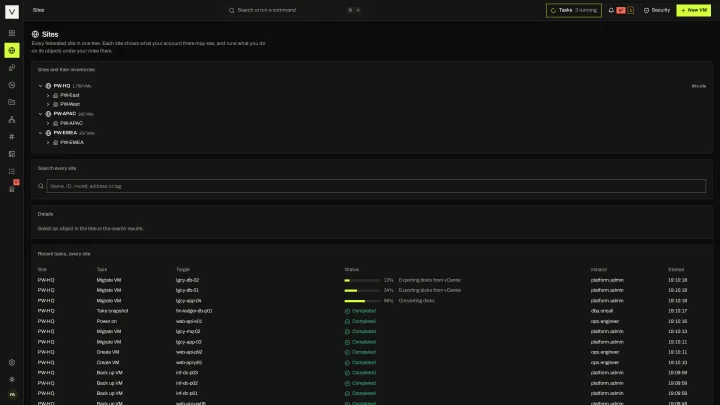
Task: Expand the PW-EMEA datacenter child node
Action: (x=48, y=142)
